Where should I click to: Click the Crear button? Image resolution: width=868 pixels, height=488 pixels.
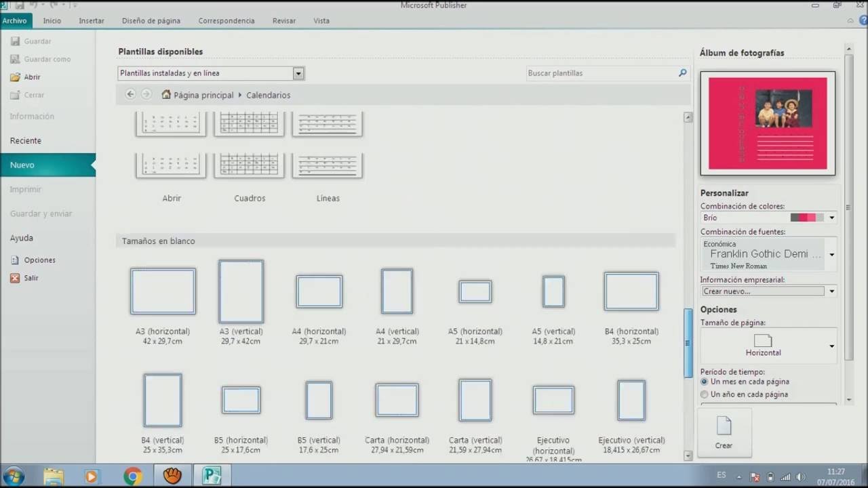pyautogui.click(x=724, y=432)
